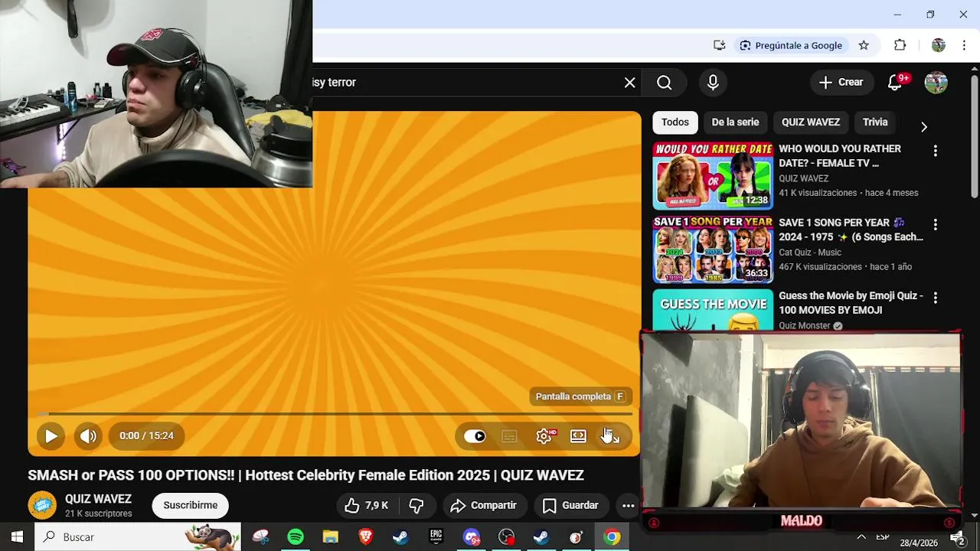
Task: Open the QUIZ WAVEZ channel name
Action: [98, 499]
